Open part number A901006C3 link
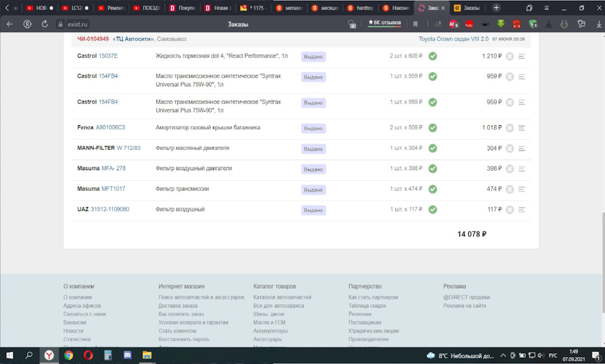605x364 pixels. [x=110, y=127]
